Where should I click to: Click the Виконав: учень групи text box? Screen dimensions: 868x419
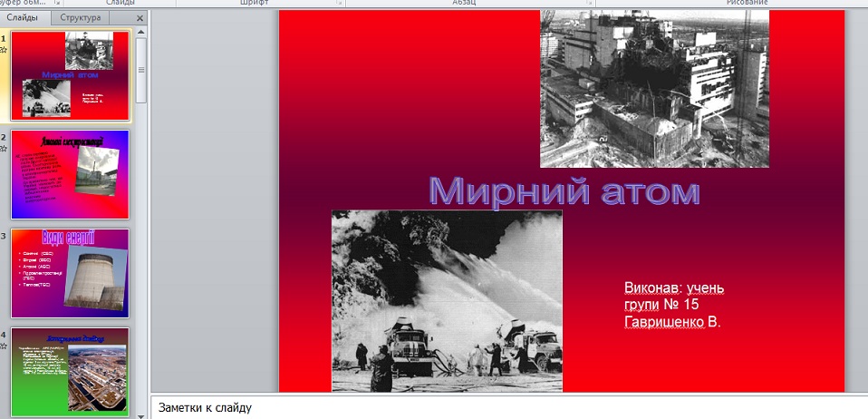674,305
